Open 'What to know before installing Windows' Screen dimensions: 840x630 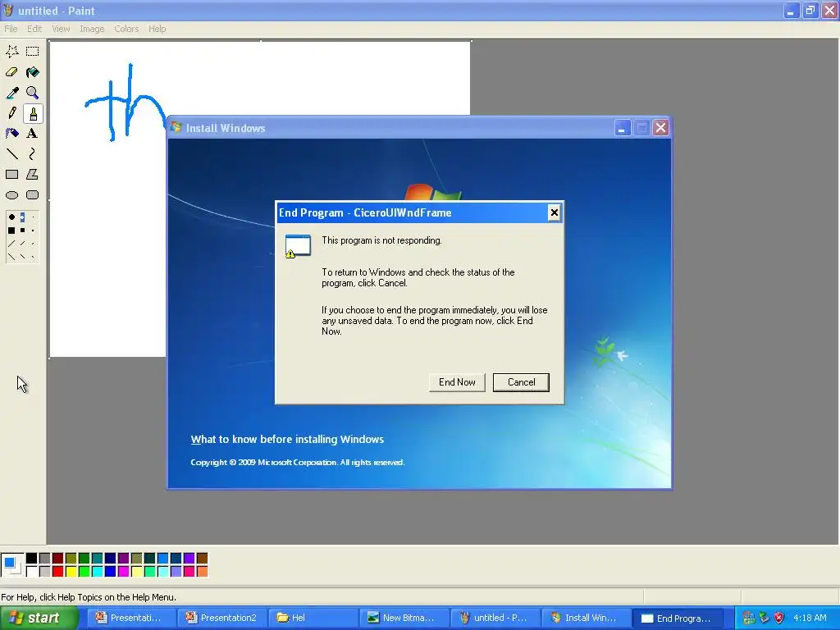click(x=287, y=440)
